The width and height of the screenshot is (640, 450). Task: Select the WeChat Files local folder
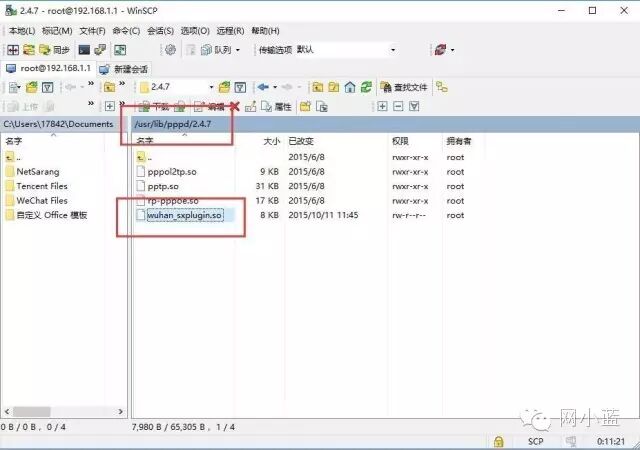[42, 201]
